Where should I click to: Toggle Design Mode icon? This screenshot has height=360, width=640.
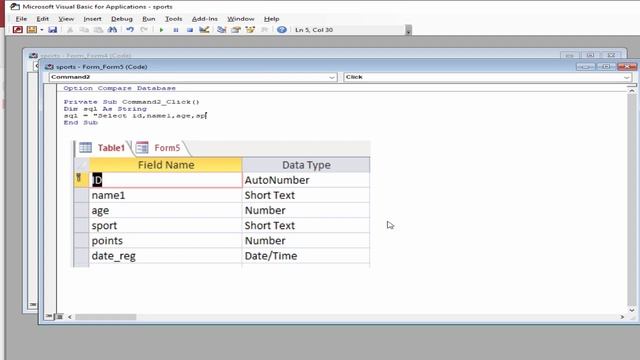pyautogui.click(x=204, y=30)
